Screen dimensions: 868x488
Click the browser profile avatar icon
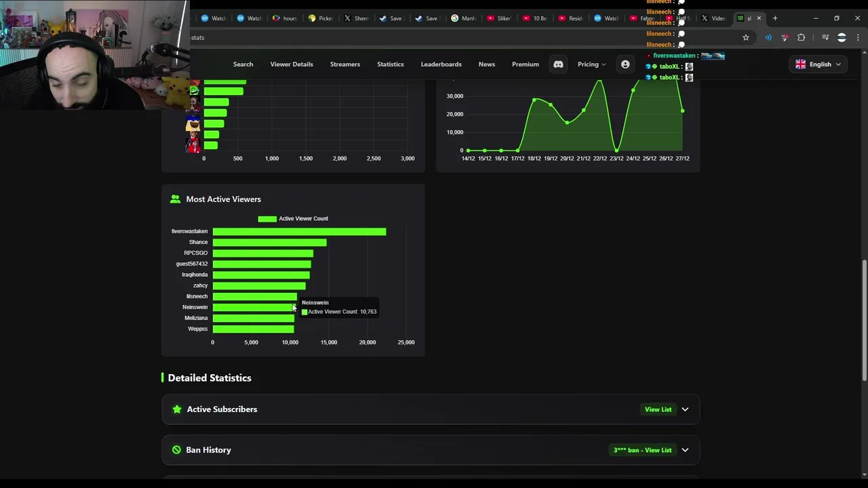tap(842, 37)
